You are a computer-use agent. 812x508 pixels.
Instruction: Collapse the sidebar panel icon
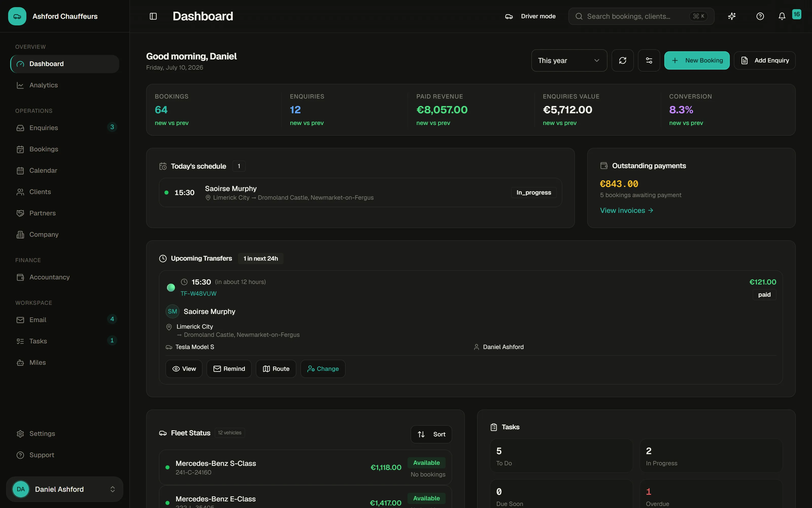[153, 16]
